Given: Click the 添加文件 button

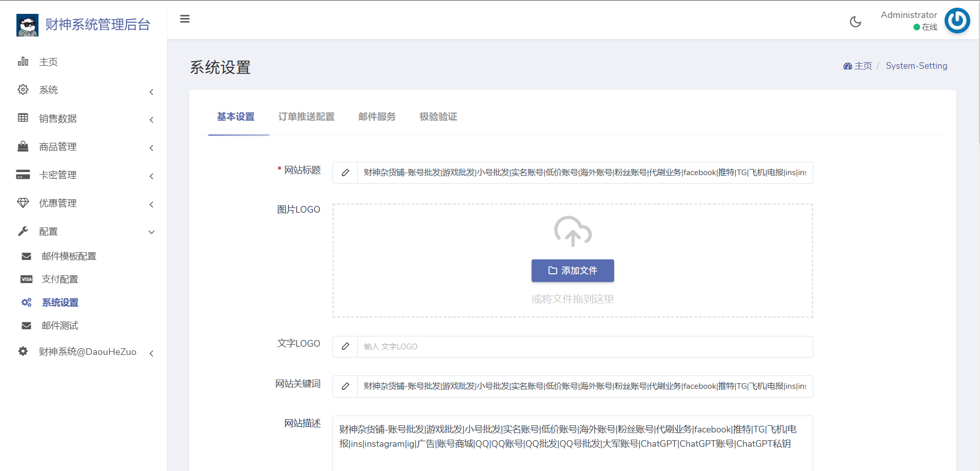Looking at the screenshot, I should pos(573,271).
